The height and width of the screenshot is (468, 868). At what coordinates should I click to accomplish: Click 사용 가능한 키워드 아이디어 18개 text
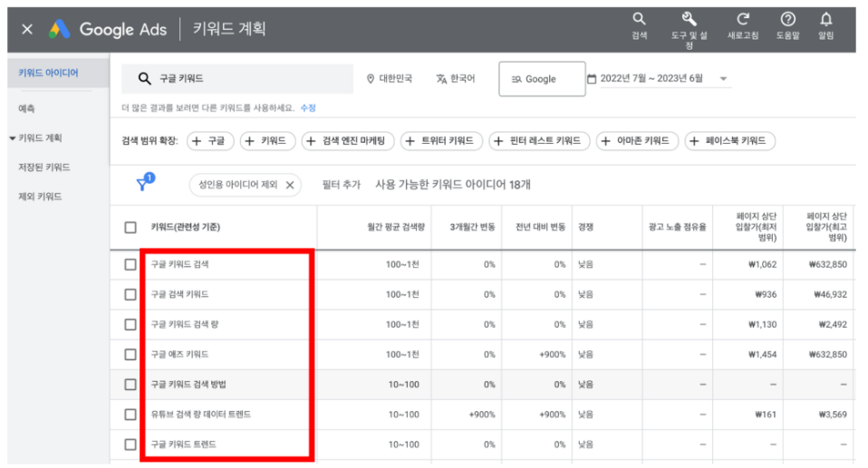[453, 185]
